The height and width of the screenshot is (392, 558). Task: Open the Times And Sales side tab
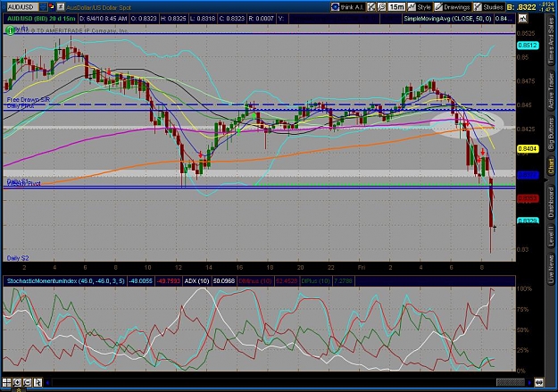(551, 40)
